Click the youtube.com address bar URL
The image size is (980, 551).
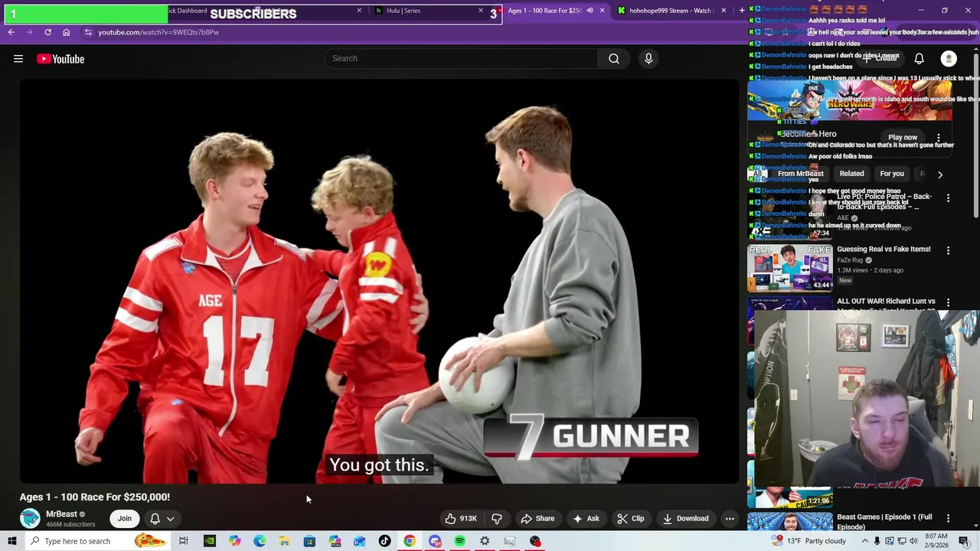coord(158,32)
